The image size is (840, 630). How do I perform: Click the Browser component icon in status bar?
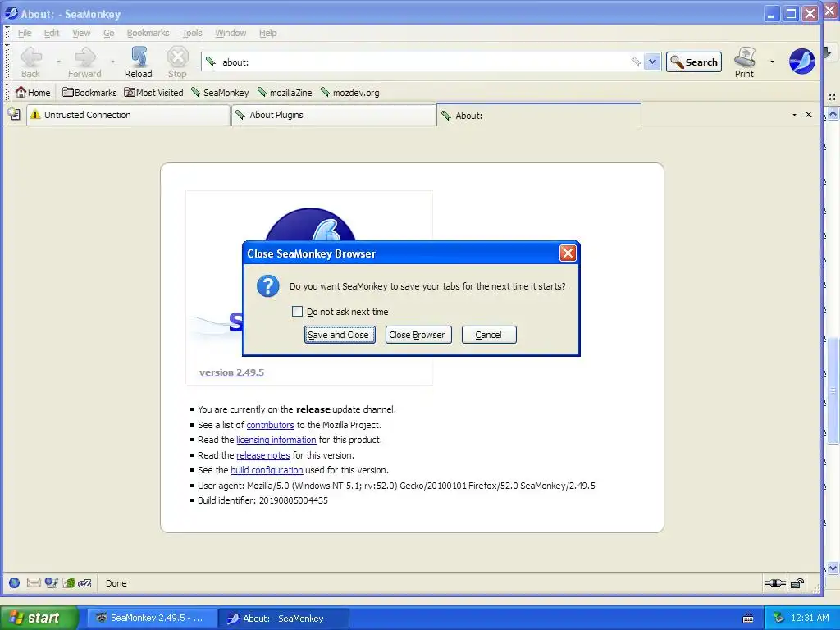coord(15,583)
